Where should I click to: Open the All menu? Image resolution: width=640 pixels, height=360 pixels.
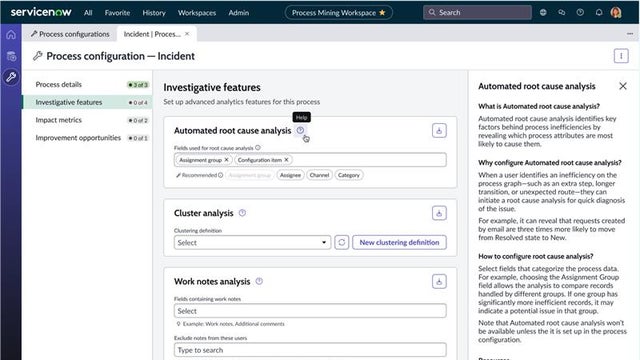88,13
